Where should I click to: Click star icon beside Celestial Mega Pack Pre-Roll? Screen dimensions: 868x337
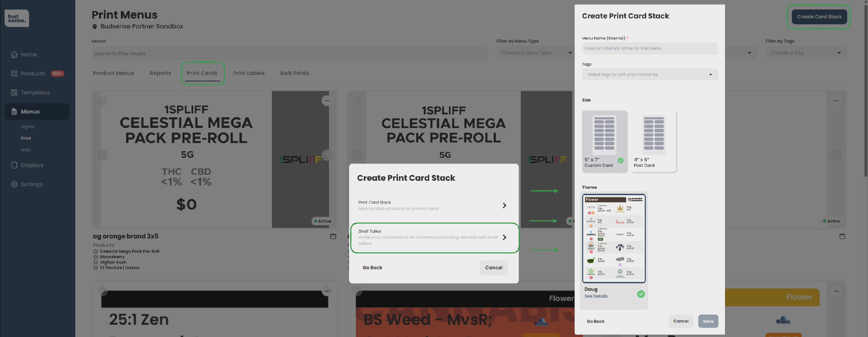(96, 251)
